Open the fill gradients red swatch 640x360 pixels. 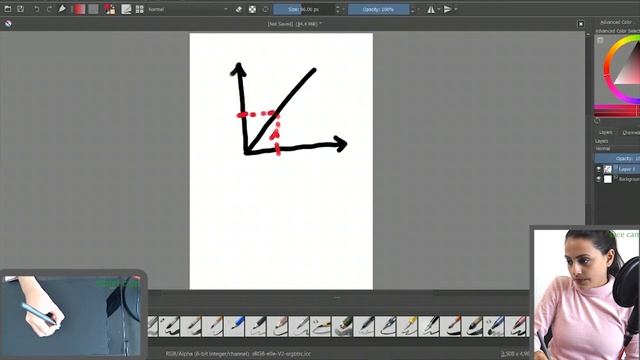[x=80, y=9]
